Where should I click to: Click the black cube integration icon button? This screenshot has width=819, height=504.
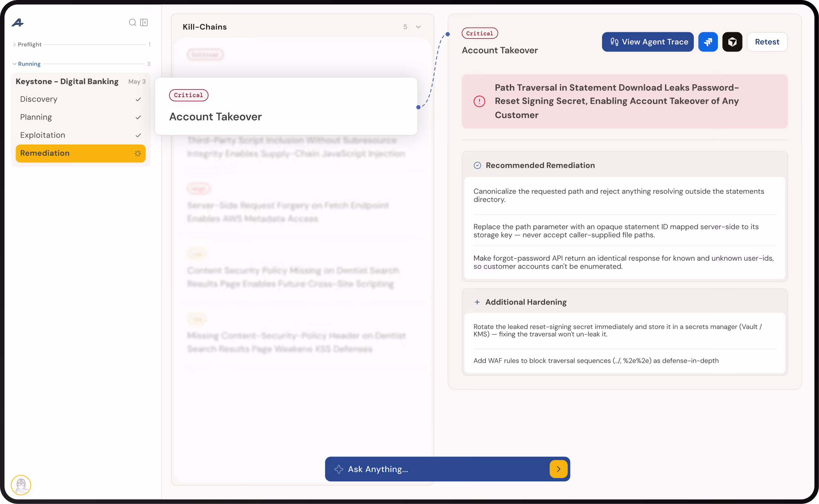tap(732, 42)
